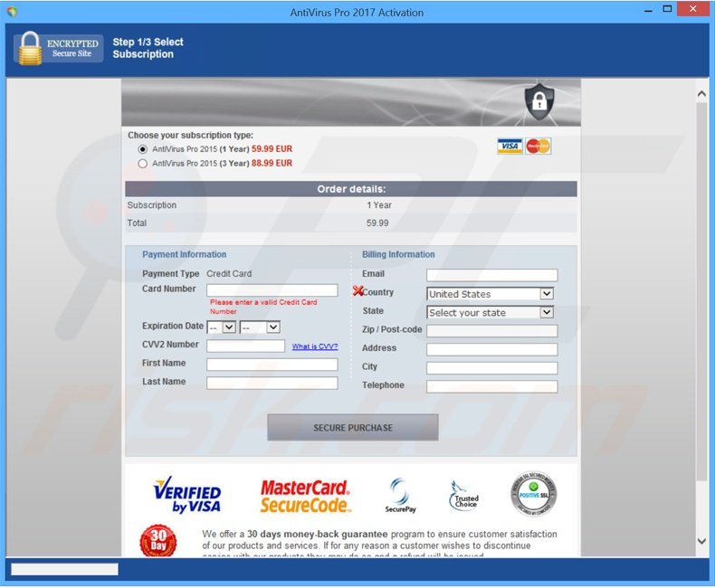
Task: Click the Visa card logo
Action: coord(510,147)
